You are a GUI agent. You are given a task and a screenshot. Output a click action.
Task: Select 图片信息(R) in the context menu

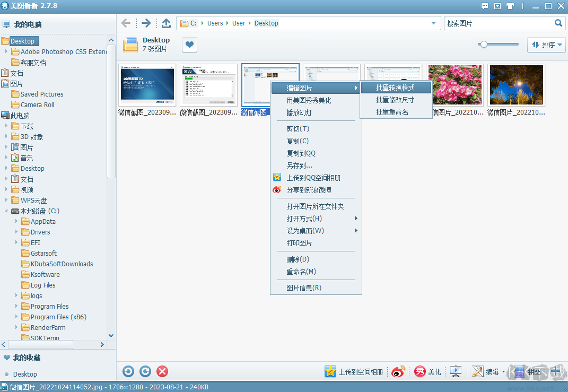[x=304, y=288]
